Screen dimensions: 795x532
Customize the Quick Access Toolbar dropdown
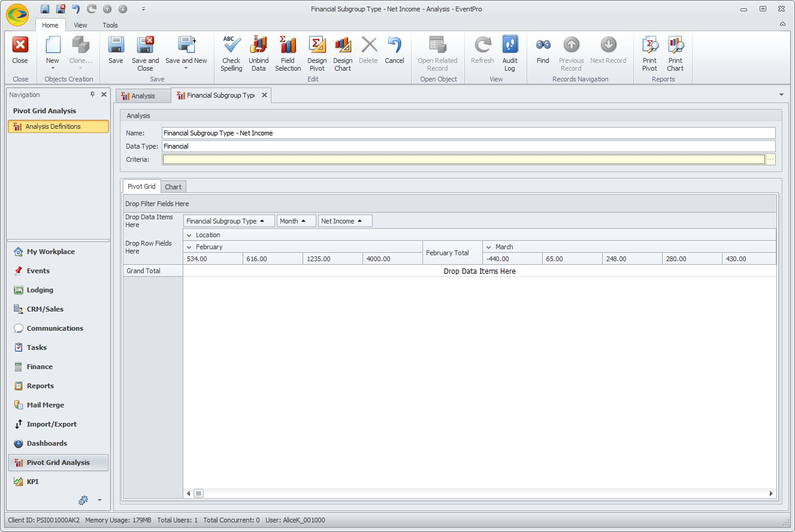[x=143, y=9]
